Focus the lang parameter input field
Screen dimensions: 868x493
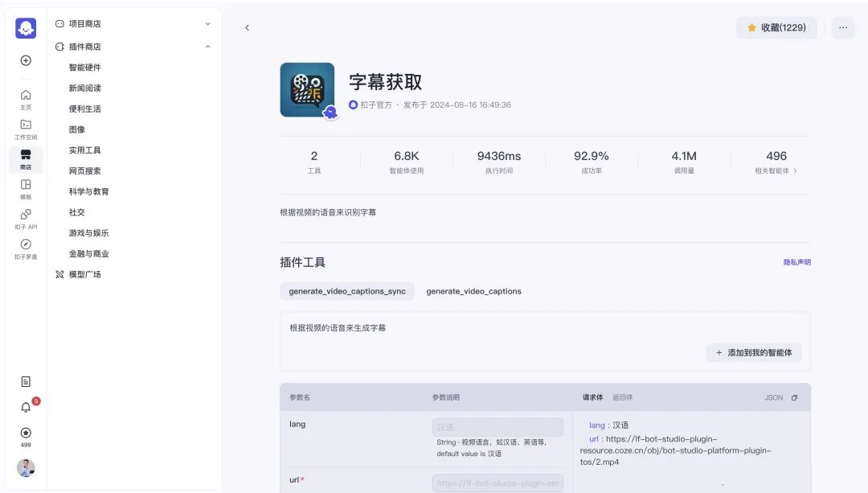pos(497,427)
